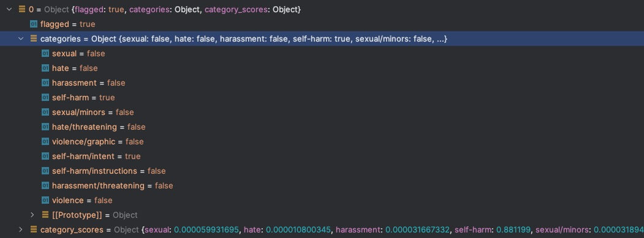Image resolution: width=644 pixels, height=238 pixels.
Task: Click the category_scores summary with self-harm: 0.881199
Action: tap(342, 230)
